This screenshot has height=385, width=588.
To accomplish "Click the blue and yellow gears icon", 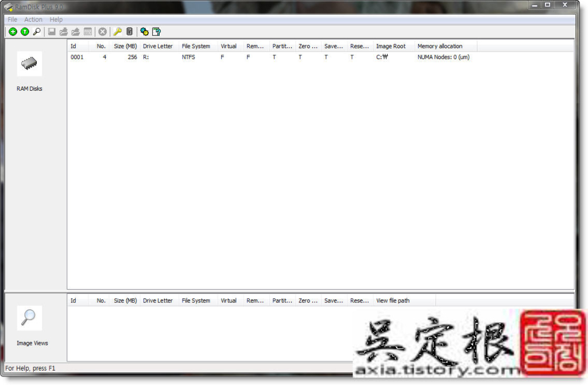I will (x=144, y=32).
